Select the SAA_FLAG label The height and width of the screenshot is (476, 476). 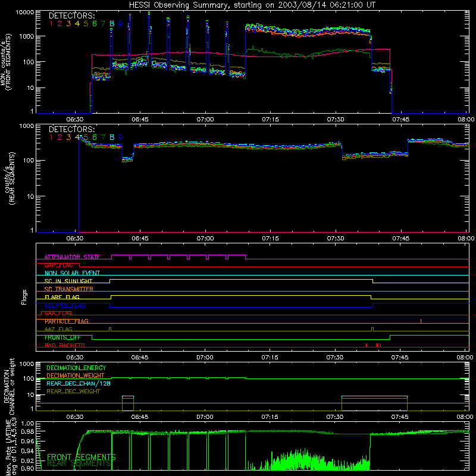[58, 314]
